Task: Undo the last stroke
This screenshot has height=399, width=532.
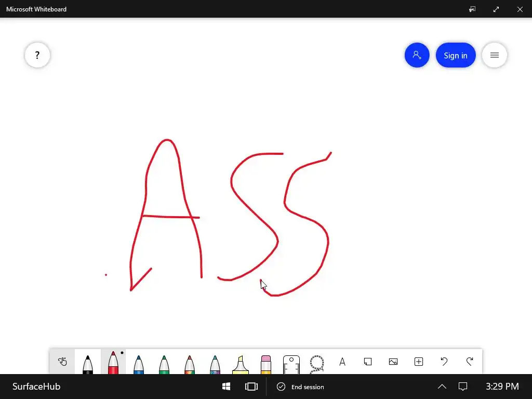Action: 444,362
